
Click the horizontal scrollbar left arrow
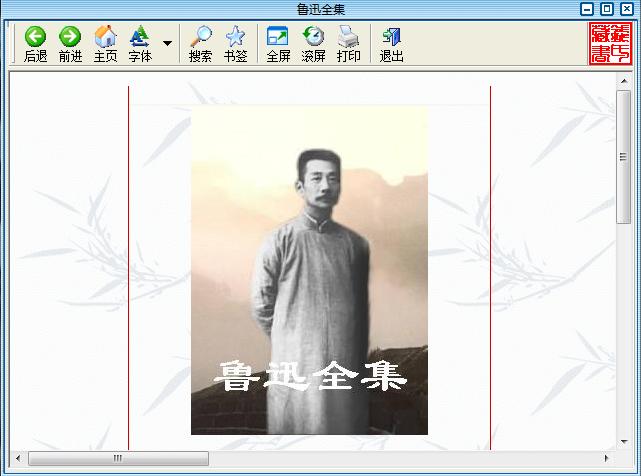[17, 459]
